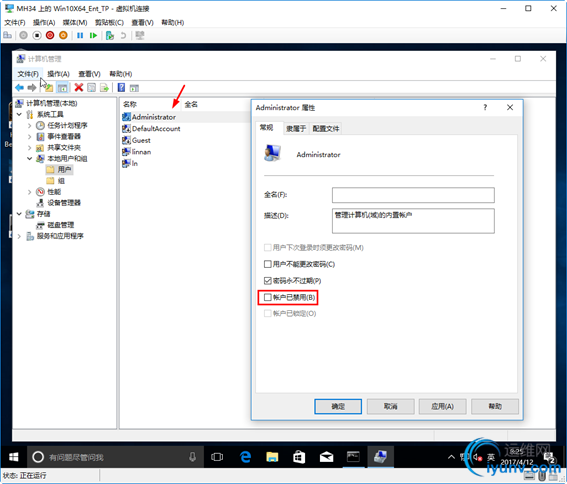Click 取消 button in Administrator properties
Viewport: 567px width, 484px height.
click(391, 406)
